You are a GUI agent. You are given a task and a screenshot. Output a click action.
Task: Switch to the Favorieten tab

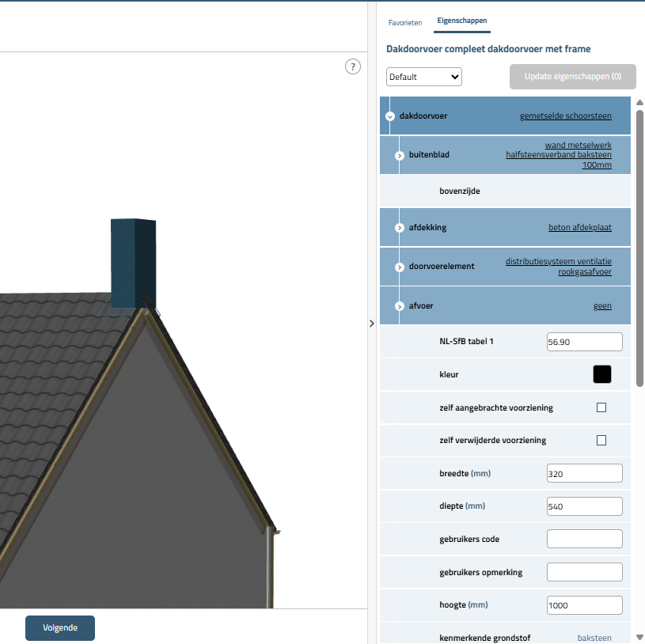click(405, 22)
